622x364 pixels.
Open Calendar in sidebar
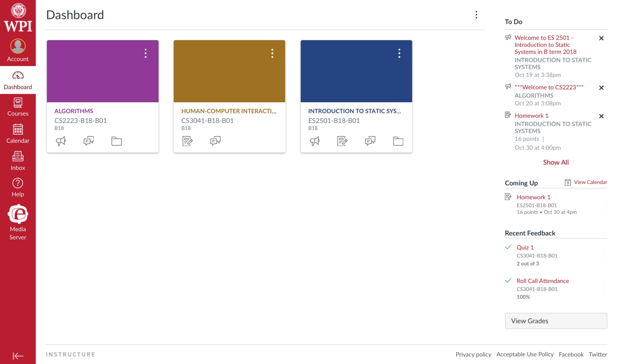tap(18, 134)
